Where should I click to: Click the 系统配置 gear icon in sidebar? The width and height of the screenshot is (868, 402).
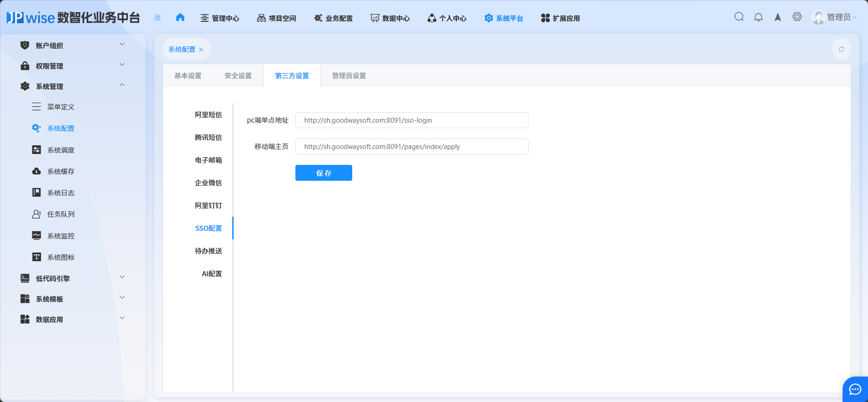click(36, 128)
